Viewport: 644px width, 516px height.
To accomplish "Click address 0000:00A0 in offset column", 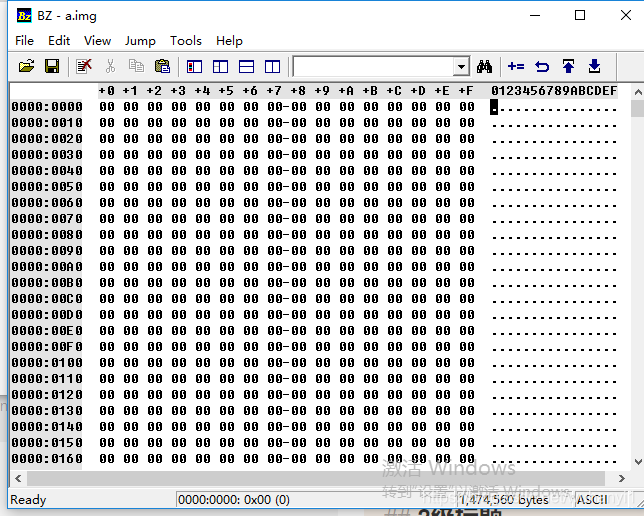I will point(47,267).
